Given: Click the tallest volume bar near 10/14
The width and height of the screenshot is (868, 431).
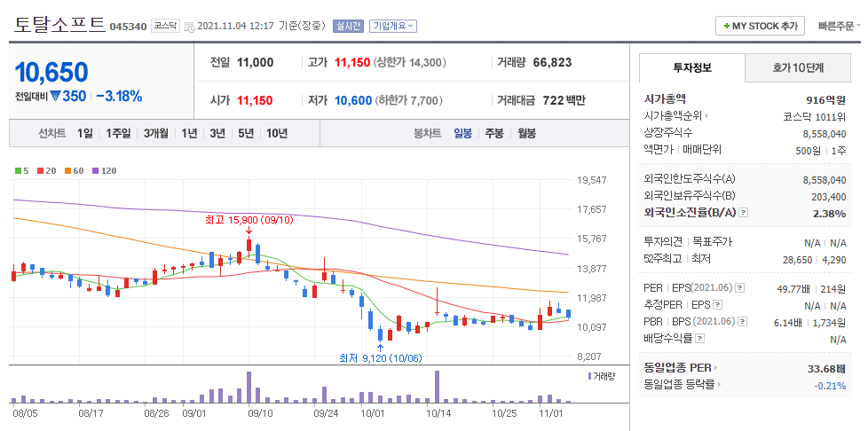Looking at the screenshot, I should [437, 387].
